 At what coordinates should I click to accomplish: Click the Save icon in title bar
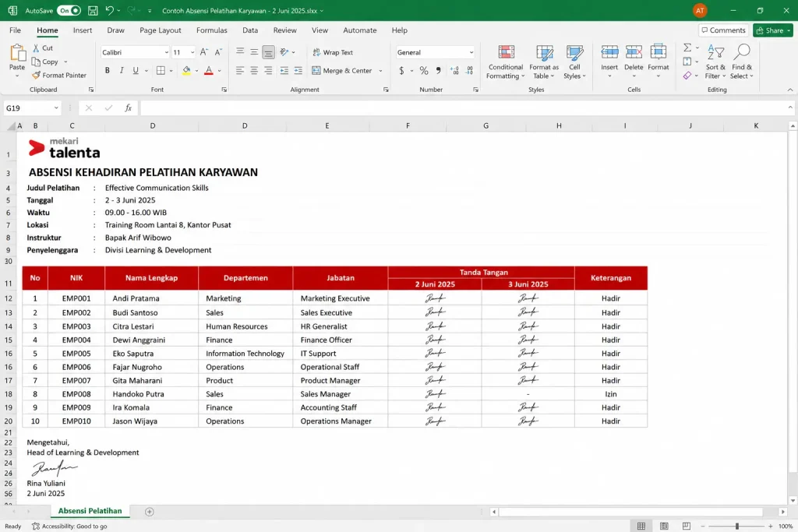pyautogui.click(x=93, y=10)
